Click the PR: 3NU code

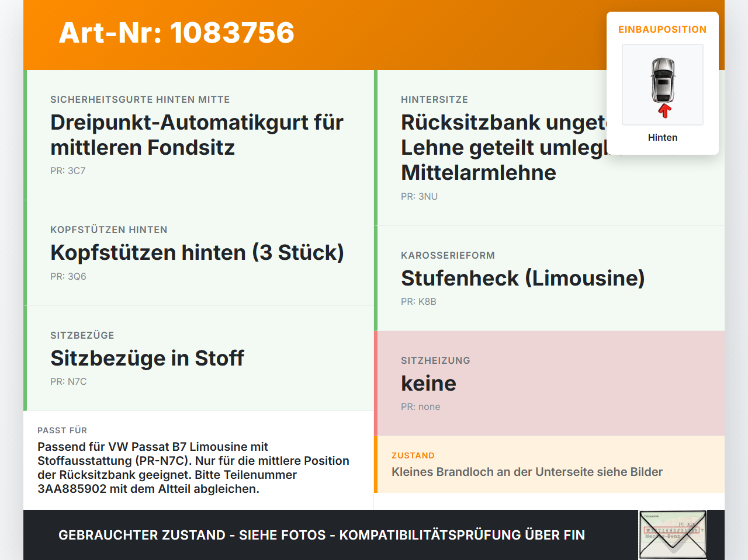pos(419,196)
